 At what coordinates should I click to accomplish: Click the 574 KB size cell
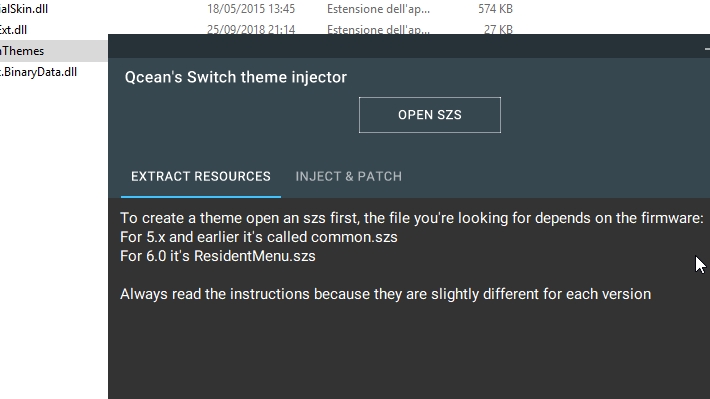(x=495, y=9)
